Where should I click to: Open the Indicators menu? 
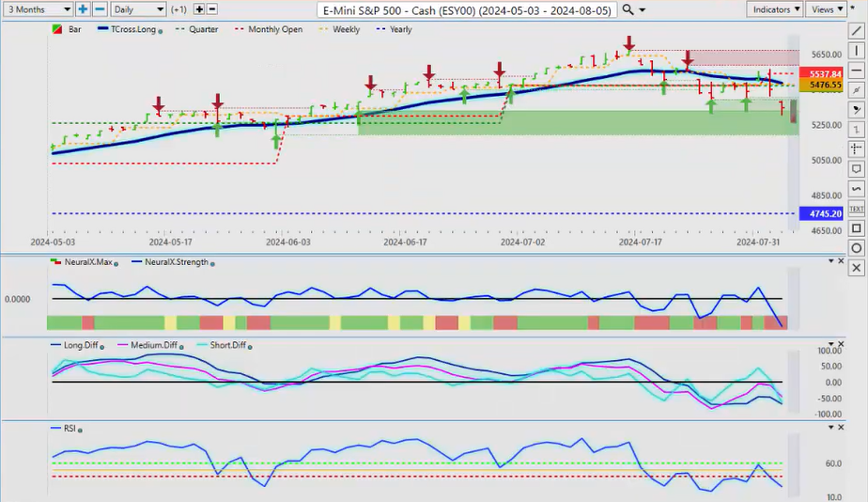[776, 9]
